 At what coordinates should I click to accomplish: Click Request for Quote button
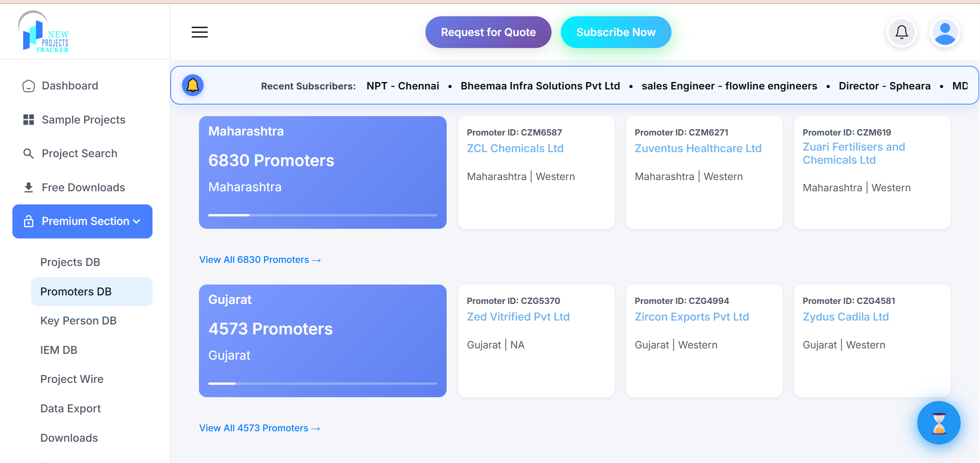[x=488, y=32]
